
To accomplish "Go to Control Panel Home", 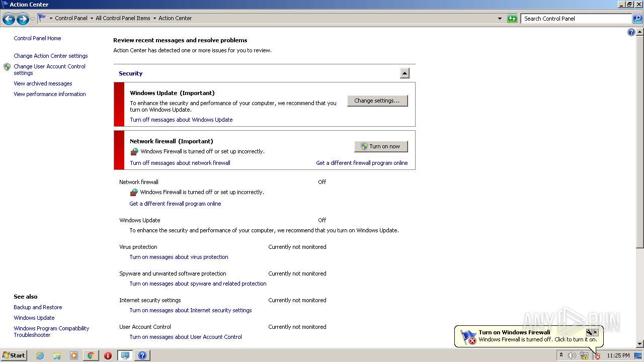I will [37, 38].
